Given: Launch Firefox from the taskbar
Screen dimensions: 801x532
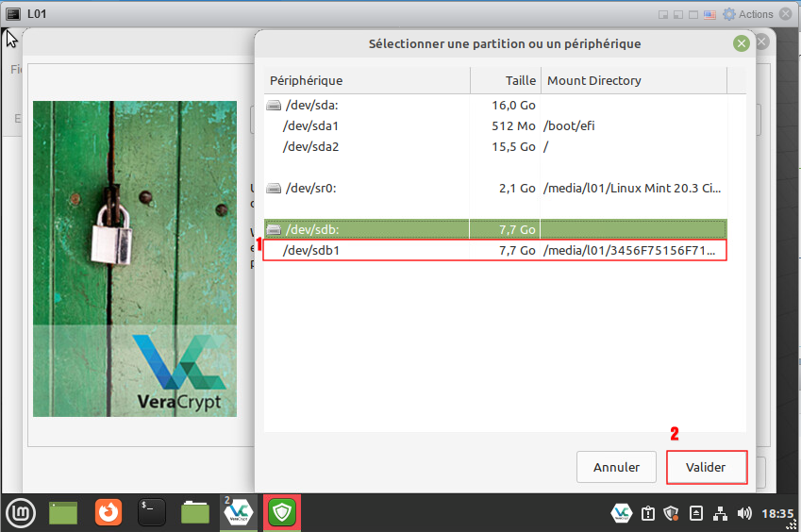Looking at the screenshot, I should tap(108, 512).
